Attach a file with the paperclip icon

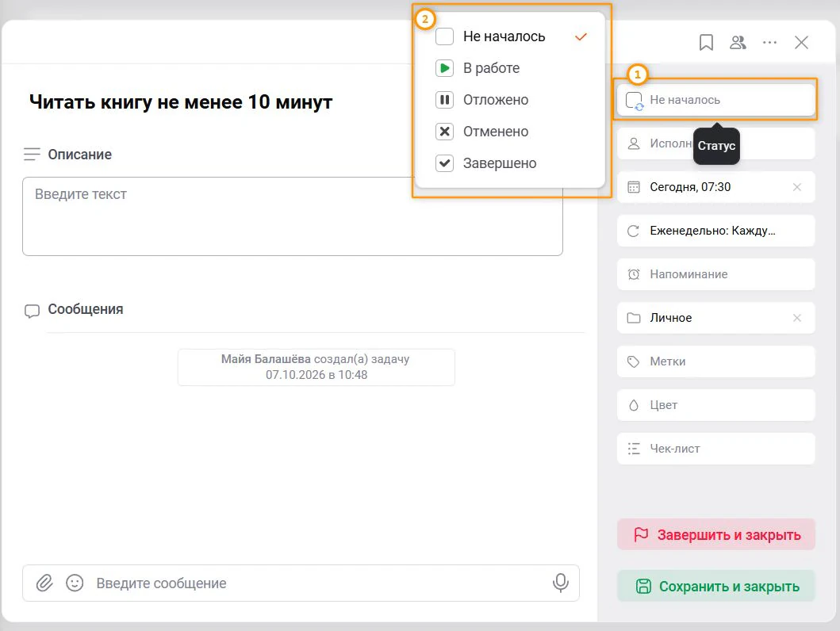tap(44, 583)
